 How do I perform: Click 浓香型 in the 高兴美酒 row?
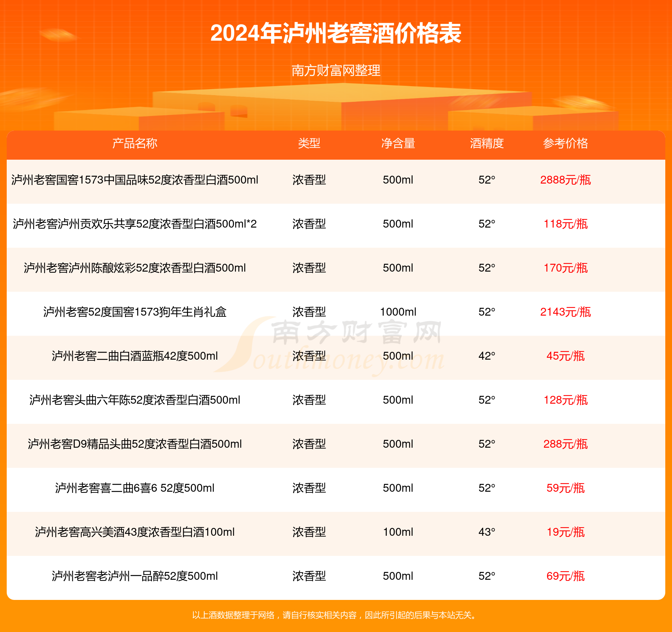[309, 532]
